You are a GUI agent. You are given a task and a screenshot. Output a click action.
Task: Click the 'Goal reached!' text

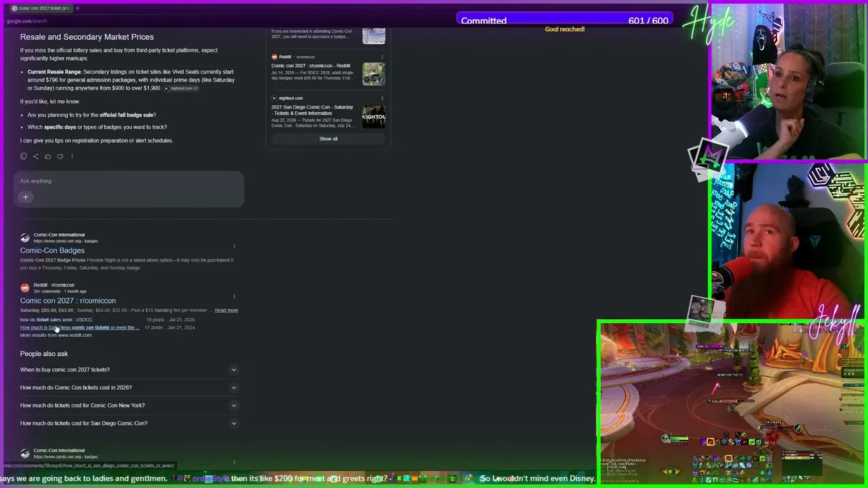[565, 29]
